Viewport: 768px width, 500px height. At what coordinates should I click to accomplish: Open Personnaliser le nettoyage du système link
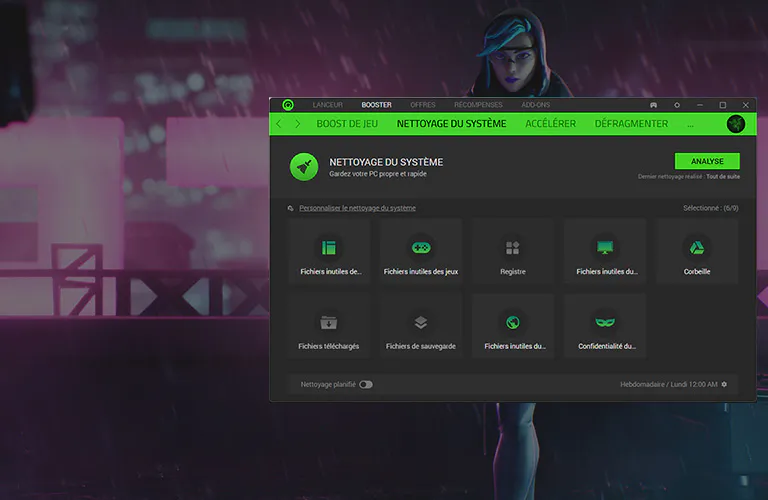(358, 208)
